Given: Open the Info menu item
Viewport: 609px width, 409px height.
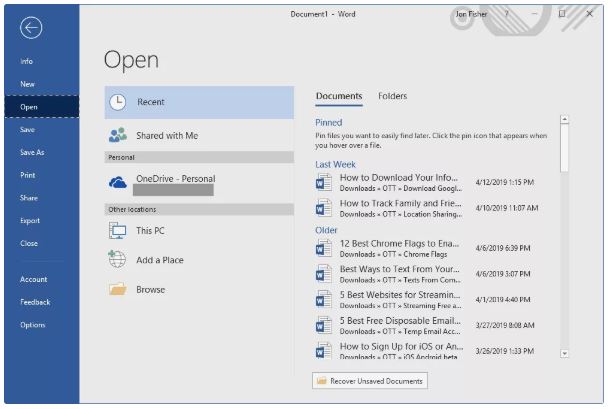Looking at the screenshot, I should pyautogui.click(x=42, y=61).
